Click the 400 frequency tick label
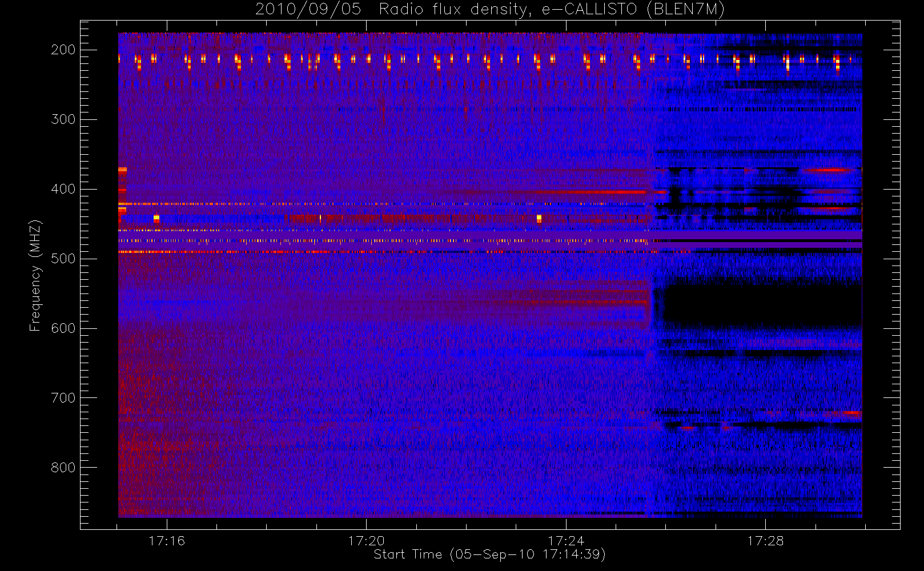The image size is (924, 571). (x=63, y=189)
